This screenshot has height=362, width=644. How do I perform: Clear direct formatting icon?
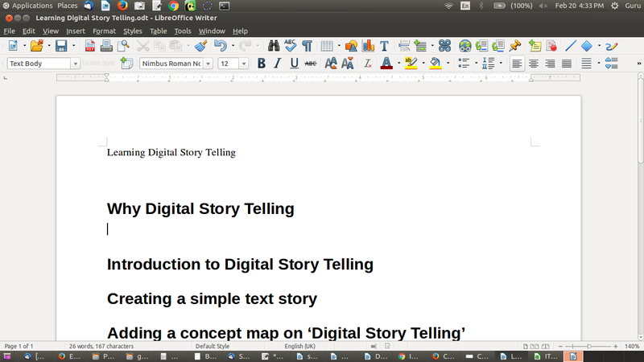pos(368,64)
